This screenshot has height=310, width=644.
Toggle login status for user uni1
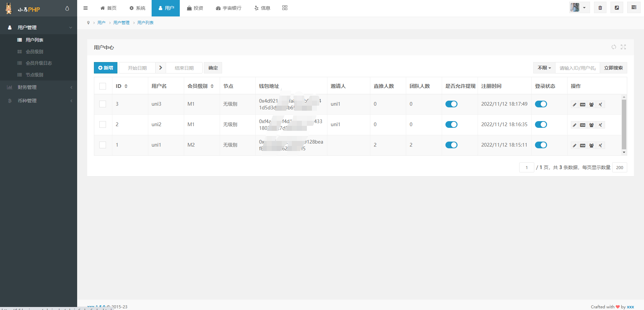pyautogui.click(x=541, y=145)
